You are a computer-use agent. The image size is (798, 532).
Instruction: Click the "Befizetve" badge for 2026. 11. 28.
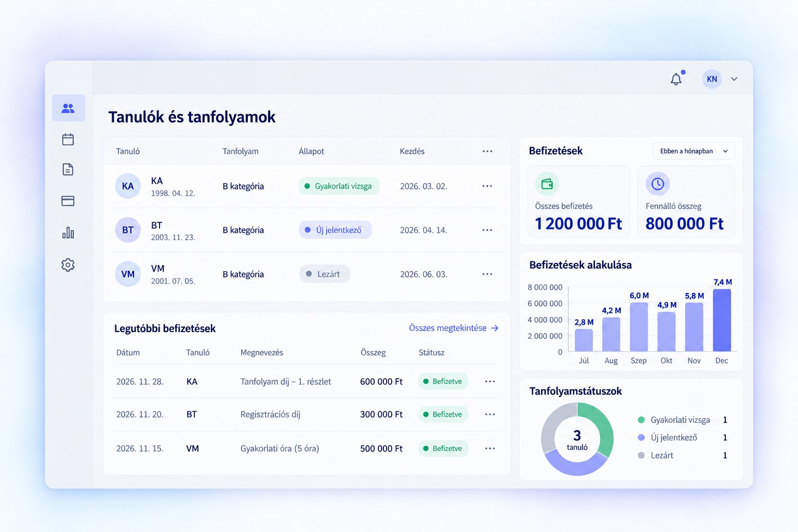point(443,381)
